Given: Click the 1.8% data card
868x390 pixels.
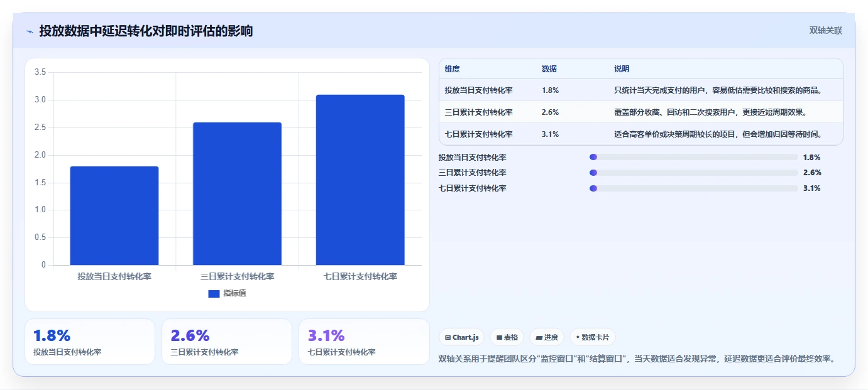Looking at the screenshot, I should (x=90, y=342).
